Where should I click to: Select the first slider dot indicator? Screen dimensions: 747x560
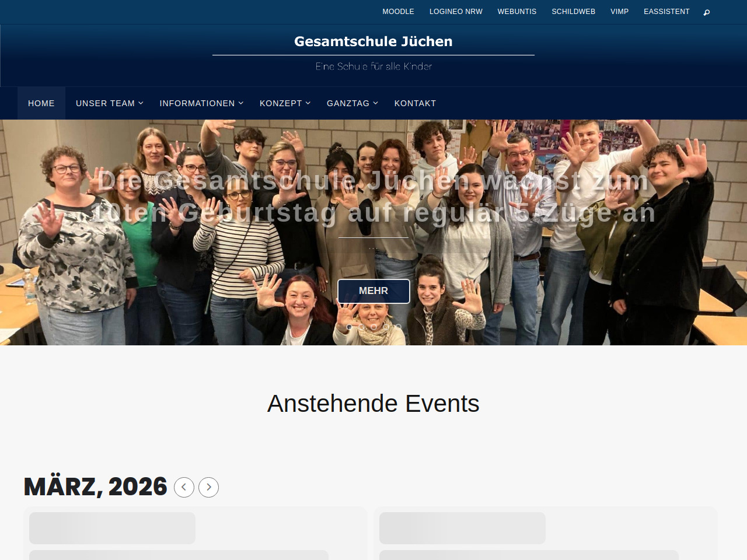click(349, 327)
